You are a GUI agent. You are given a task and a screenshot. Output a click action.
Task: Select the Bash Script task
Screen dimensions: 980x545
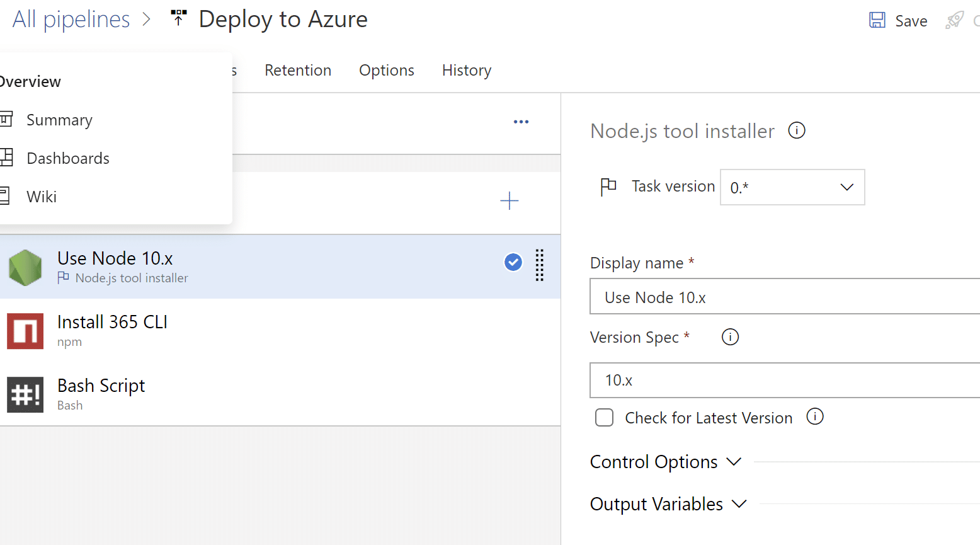[x=280, y=394]
